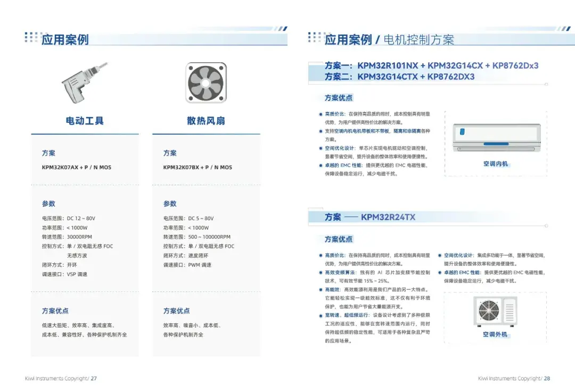Click the "空调外机" caption
Image resolution: width=575 pixels, height=392 pixels.
click(x=495, y=334)
